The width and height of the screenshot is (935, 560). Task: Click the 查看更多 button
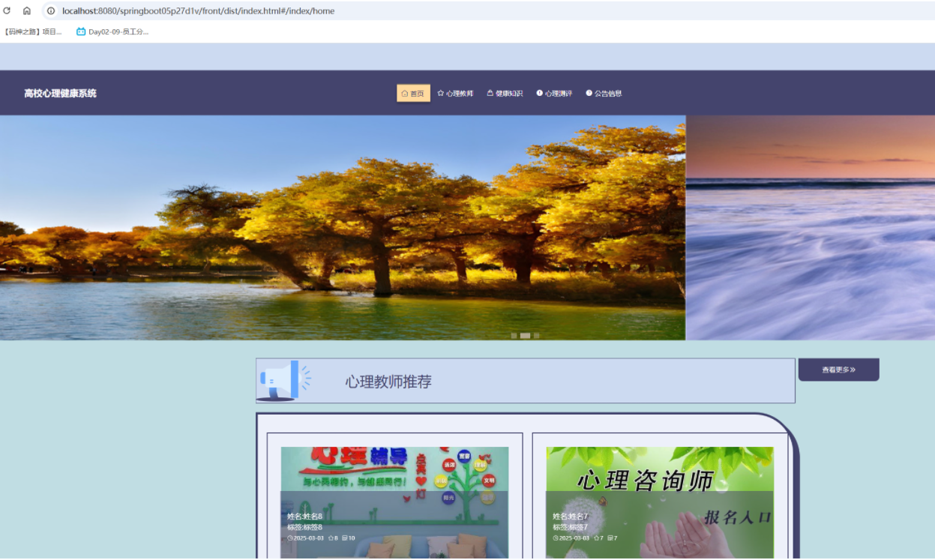point(838,370)
